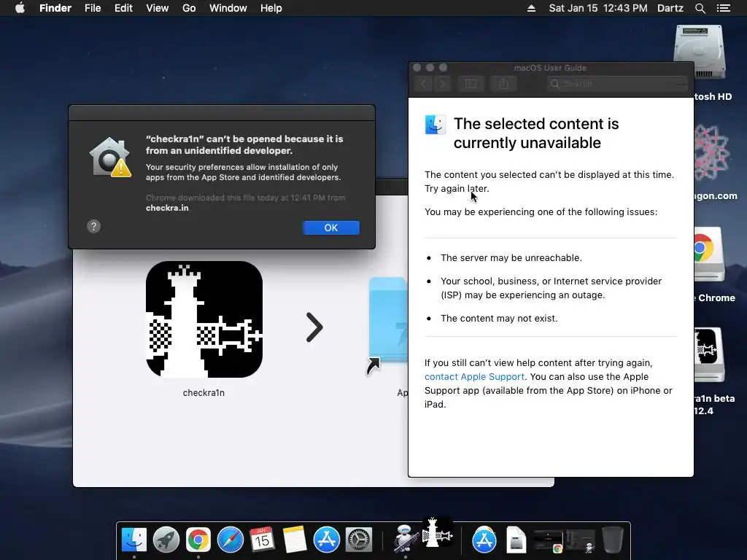
Task: Follow the contact Apple Support link
Action: (474, 377)
